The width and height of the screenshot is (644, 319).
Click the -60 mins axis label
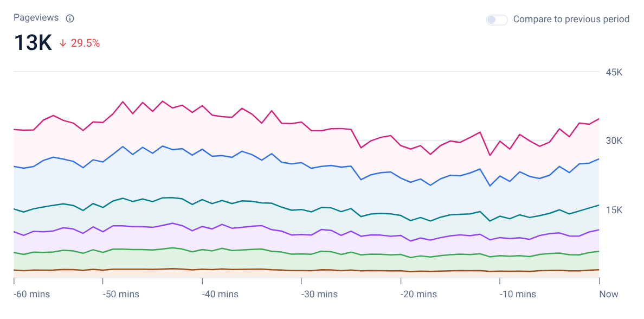(32, 295)
